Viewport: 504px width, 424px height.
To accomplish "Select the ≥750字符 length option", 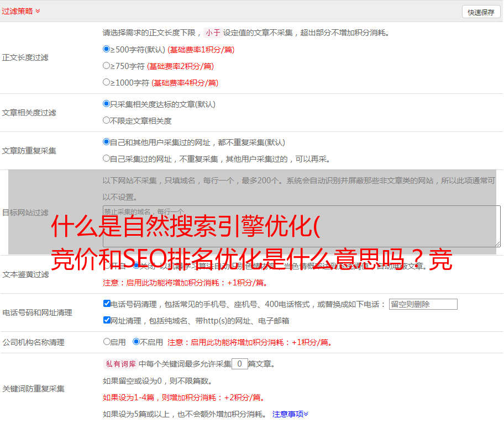I will (x=107, y=66).
